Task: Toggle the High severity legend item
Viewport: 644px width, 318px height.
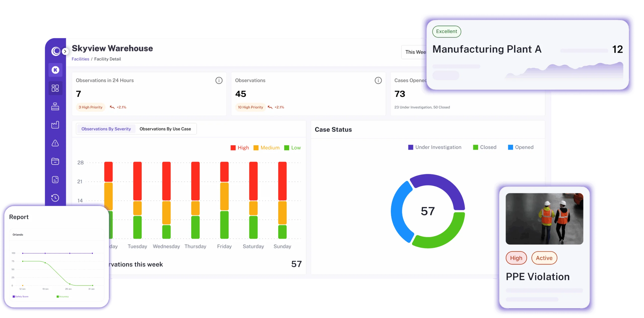Action: pos(239,148)
